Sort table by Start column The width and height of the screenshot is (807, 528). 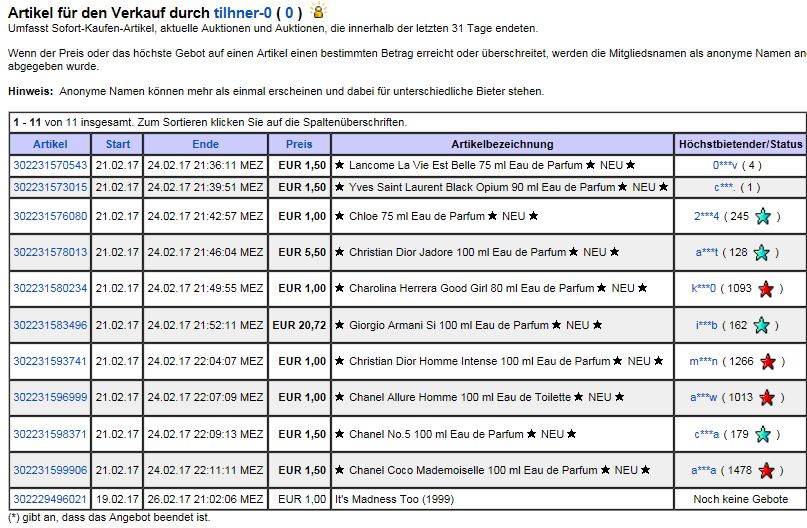[x=118, y=144]
